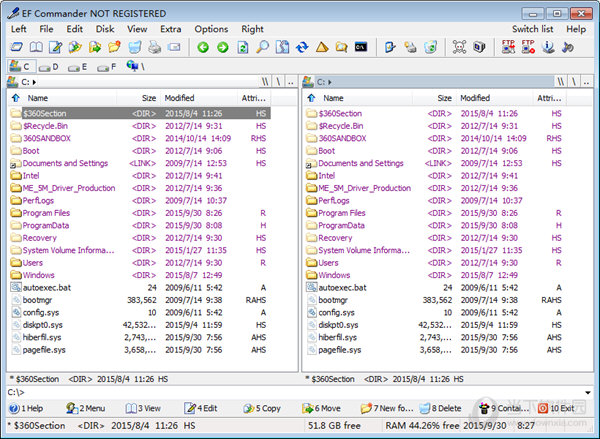Viewport: 600px width, 439px height.
Task: Click the blue recycle-bin Delete toolbar icon
Action: pyautogui.click(x=134, y=47)
